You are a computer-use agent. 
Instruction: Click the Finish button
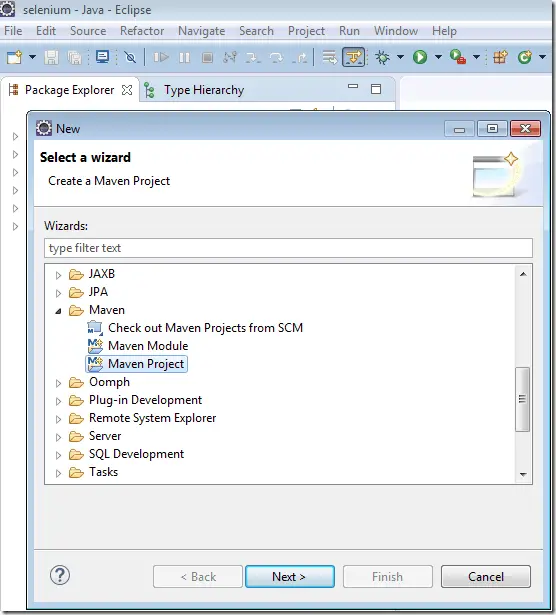[388, 577]
